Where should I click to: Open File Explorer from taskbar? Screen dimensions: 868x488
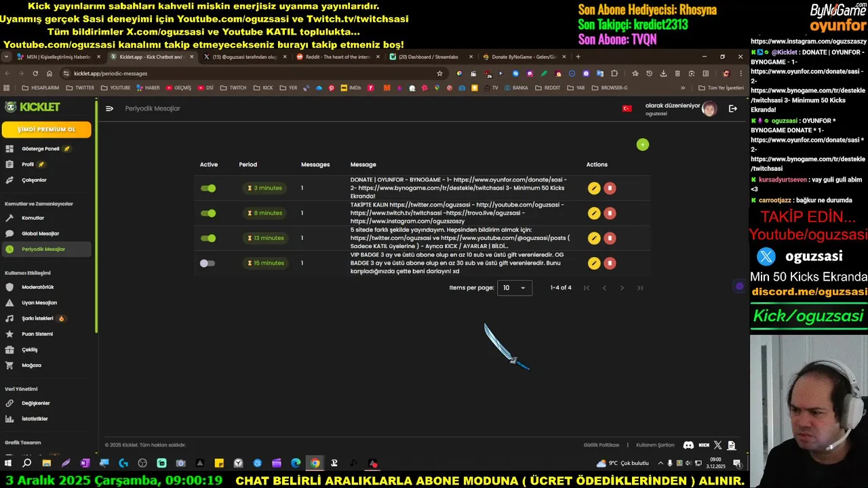pyautogui.click(x=46, y=463)
